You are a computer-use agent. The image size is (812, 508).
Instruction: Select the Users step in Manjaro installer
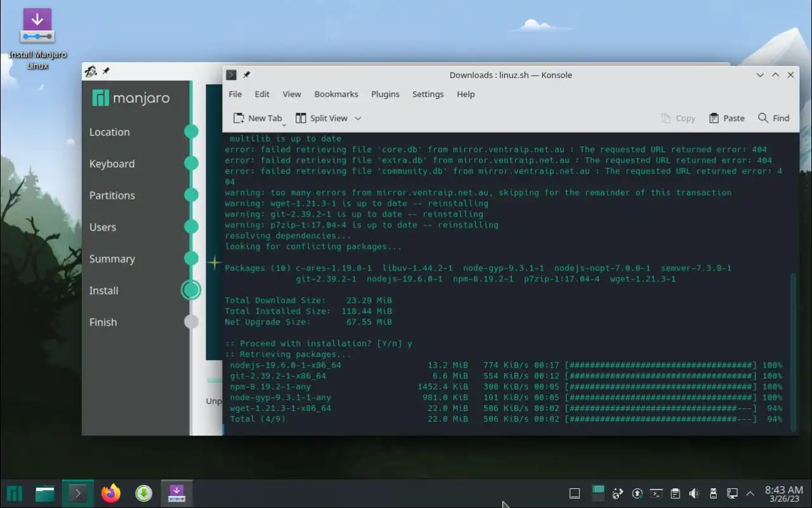[103, 227]
